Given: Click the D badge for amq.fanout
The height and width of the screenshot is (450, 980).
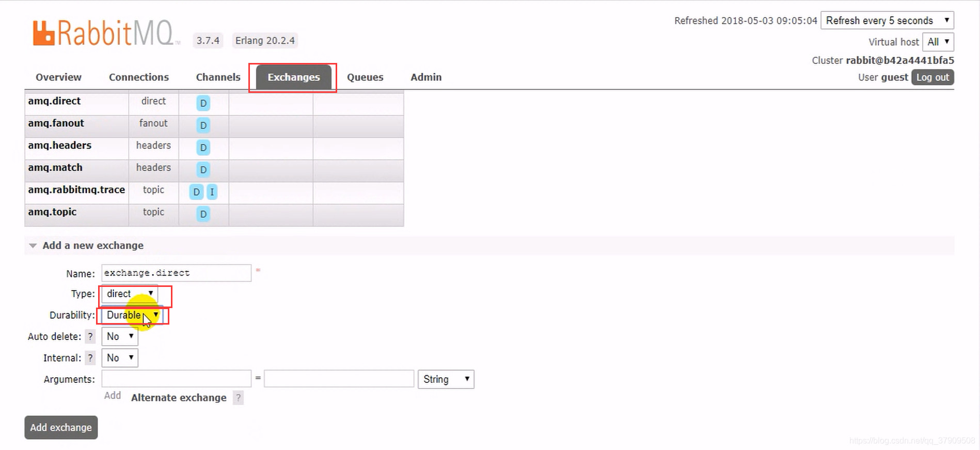Looking at the screenshot, I should tap(203, 125).
